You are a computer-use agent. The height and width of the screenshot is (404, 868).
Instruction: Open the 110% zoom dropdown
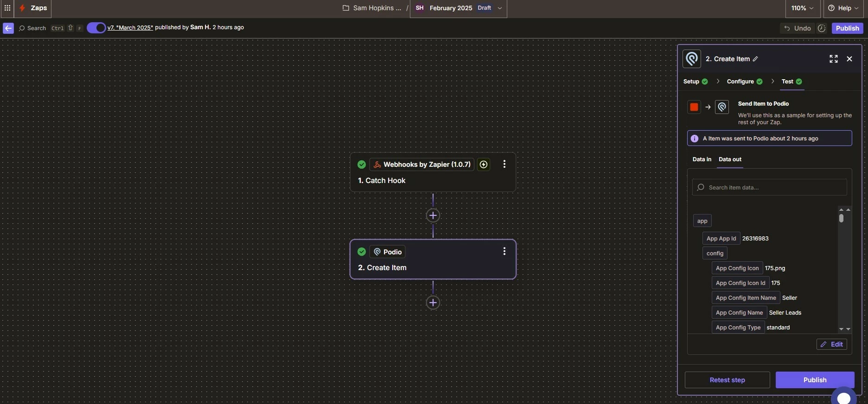coord(803,8)
